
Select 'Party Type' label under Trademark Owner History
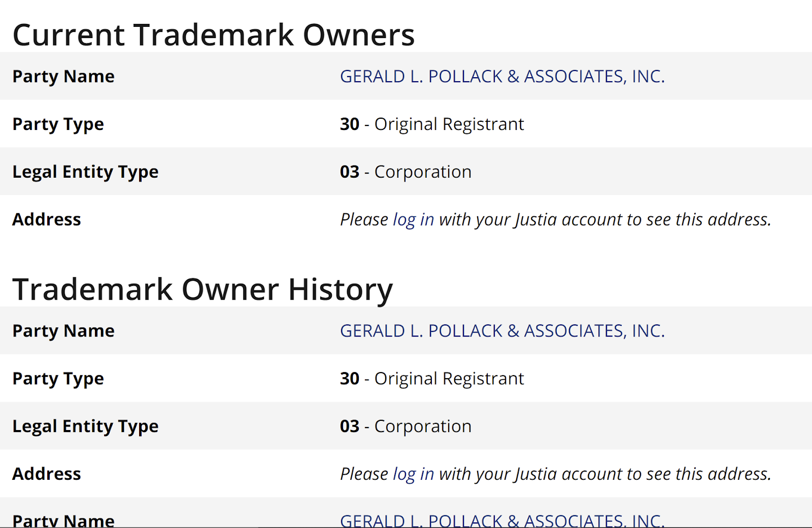58,379
